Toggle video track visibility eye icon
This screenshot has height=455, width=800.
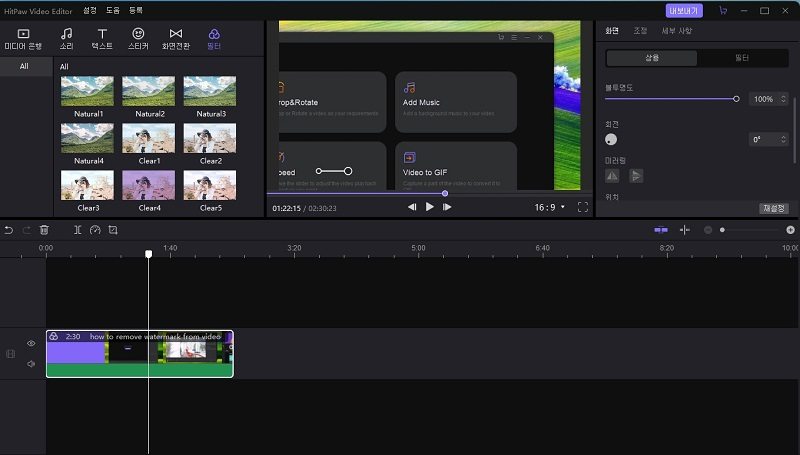(31, 343)
